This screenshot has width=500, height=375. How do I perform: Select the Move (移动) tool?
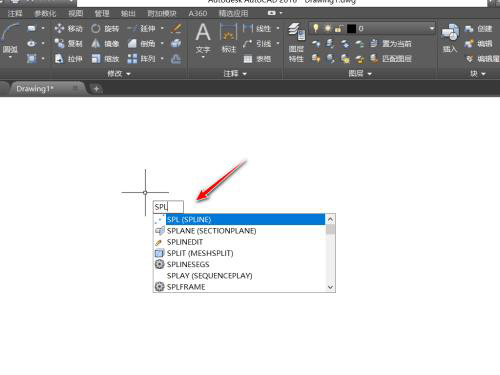tap(68, 28)
